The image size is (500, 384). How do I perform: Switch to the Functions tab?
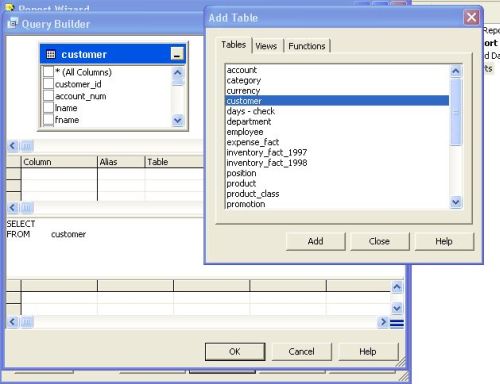coord(307,46)
